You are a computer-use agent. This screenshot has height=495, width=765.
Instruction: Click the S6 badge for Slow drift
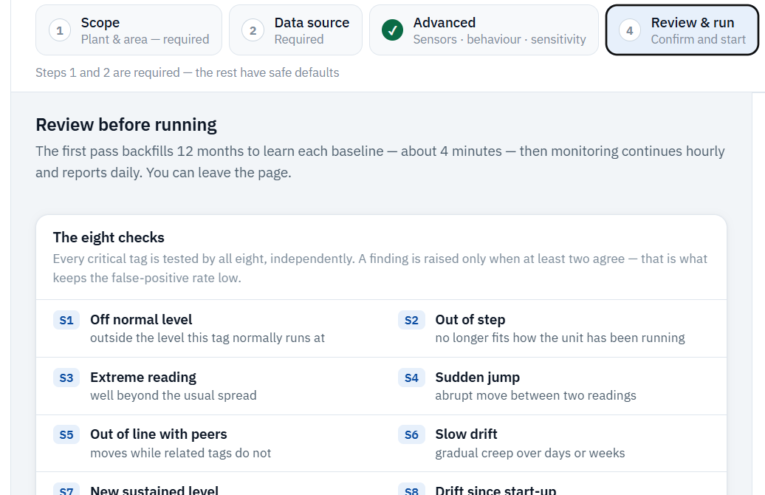(411, 435)
